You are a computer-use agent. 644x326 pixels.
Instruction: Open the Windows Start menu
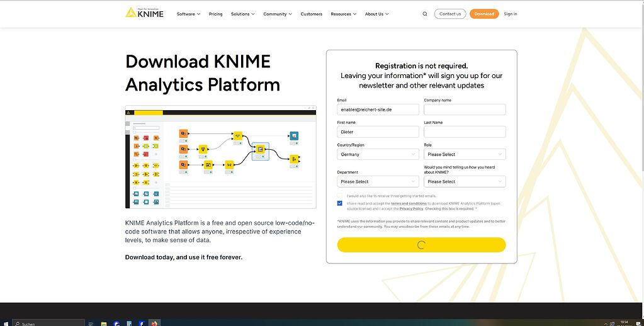tap(6, 323)
